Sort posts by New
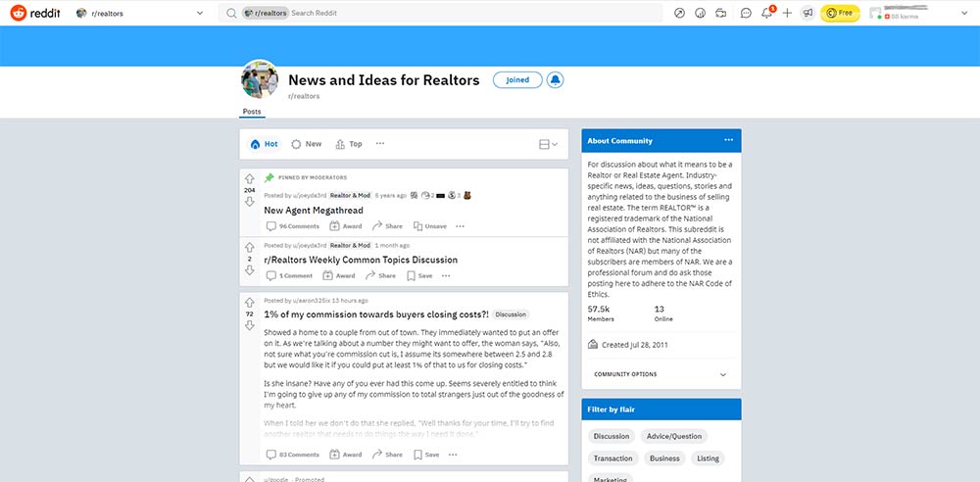Viewport: 980px width, 482px height. point(306,144)
